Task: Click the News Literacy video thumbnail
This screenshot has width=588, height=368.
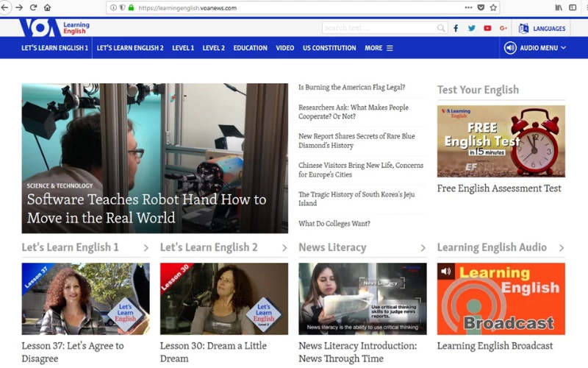Action: (x=362, y=299)
